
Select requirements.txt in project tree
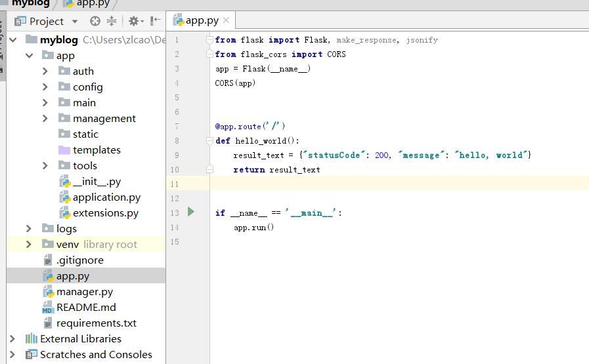[96, 323]
